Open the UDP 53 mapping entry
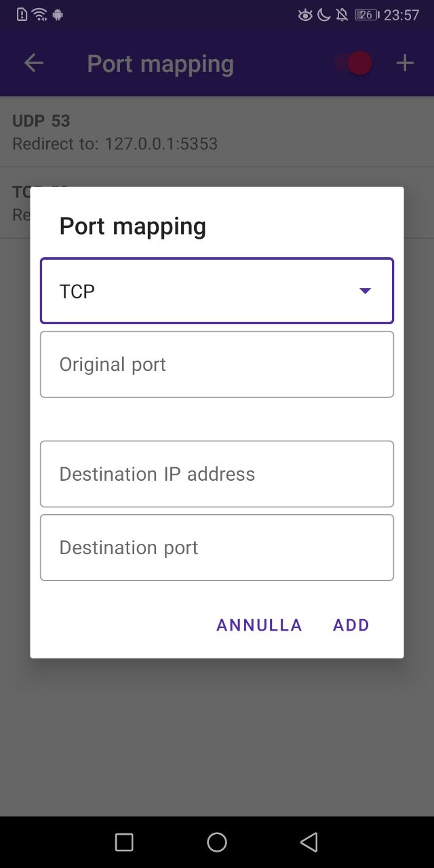The height and width of the screenshot is (868, 434). (x=217, y=131)
